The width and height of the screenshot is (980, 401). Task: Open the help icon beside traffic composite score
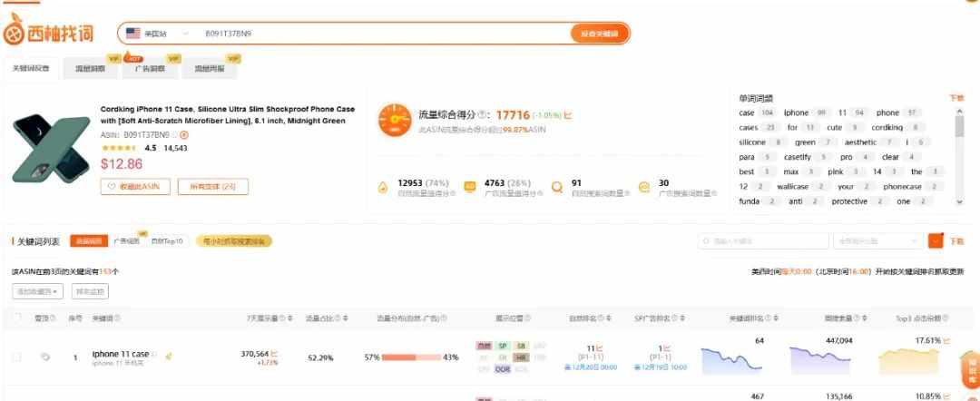click(x=482, y=115)
